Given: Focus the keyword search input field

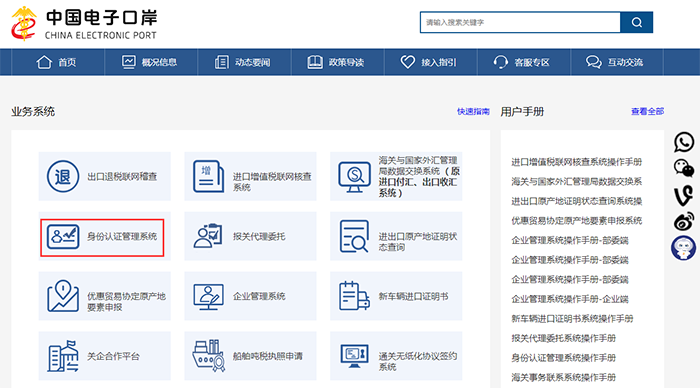Looking at the screenshot, I should coord(520,22).
